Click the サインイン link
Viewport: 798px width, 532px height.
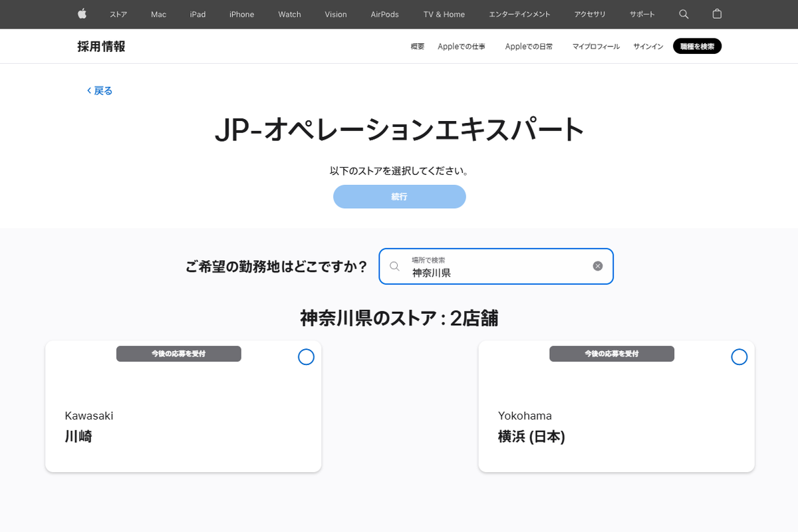(x=648, y=47)
